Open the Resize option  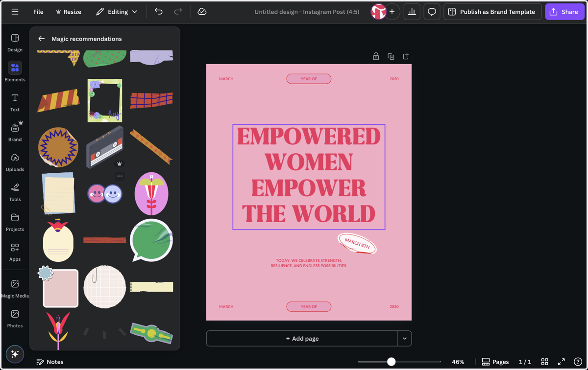69,12
